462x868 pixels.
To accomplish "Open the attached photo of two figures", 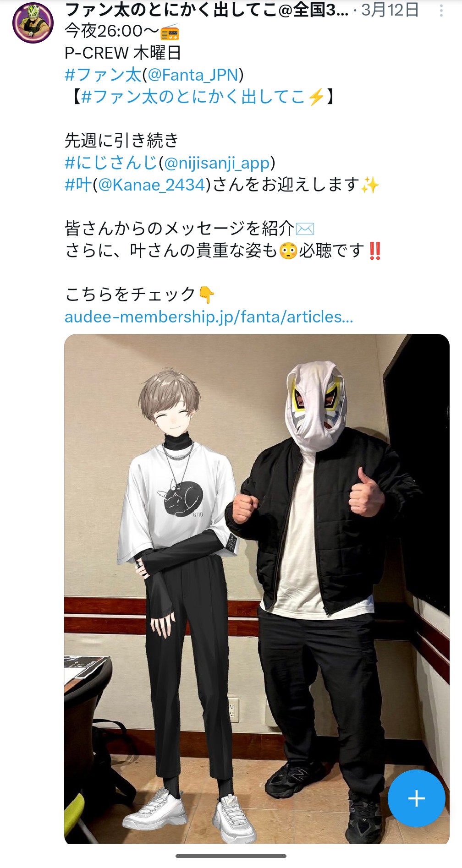I will [x=257, y=589].
